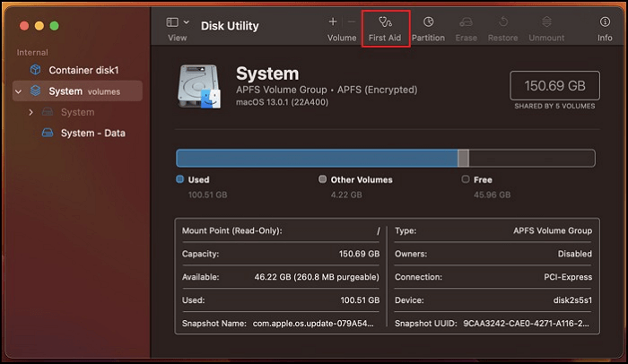Click the 150.69 GB capacity box
The width and height of the screenshot is (628, 364).
pos(554,85)
